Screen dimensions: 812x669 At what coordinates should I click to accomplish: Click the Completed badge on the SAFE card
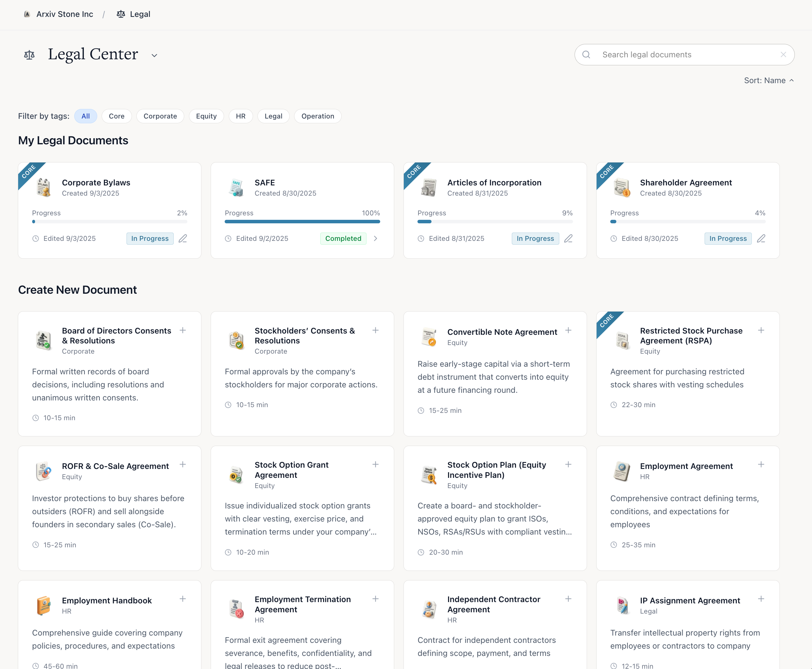[343, 239]
